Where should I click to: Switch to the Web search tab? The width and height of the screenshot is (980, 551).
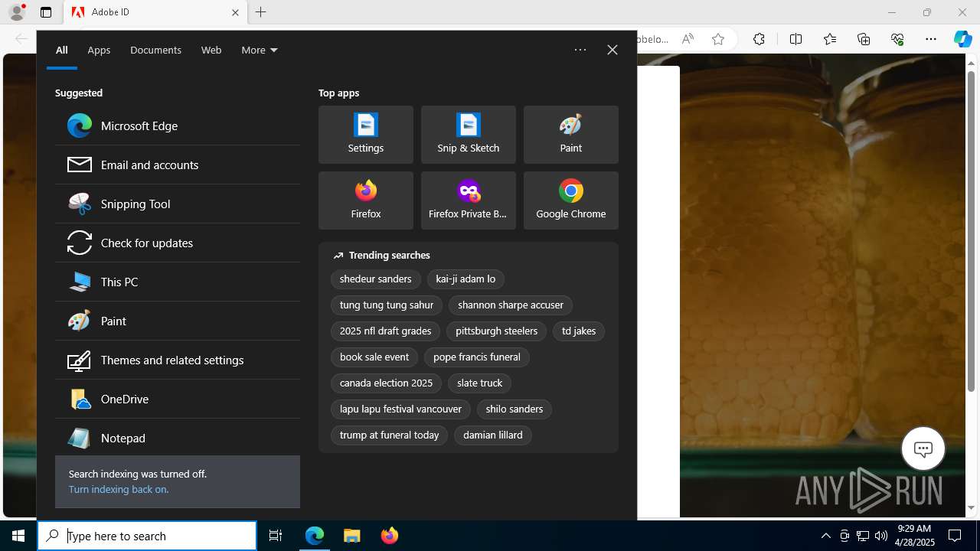pyautogui.click(x=211, y=50)
